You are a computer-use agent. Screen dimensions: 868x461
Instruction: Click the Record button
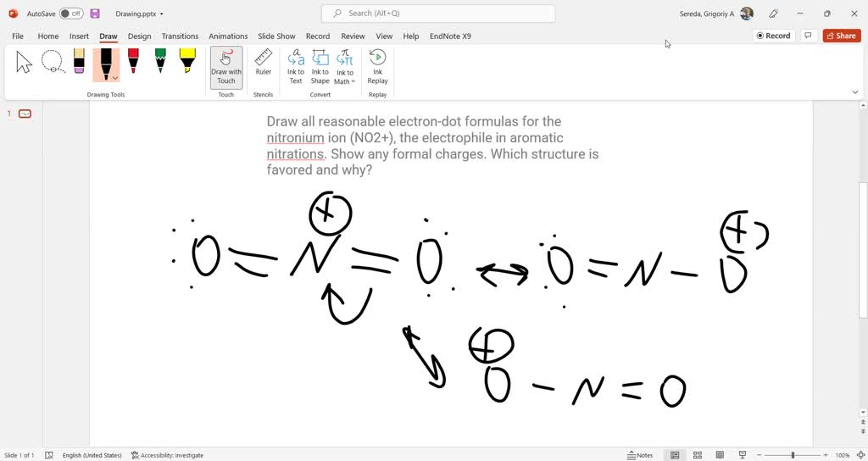coord(773,36)
